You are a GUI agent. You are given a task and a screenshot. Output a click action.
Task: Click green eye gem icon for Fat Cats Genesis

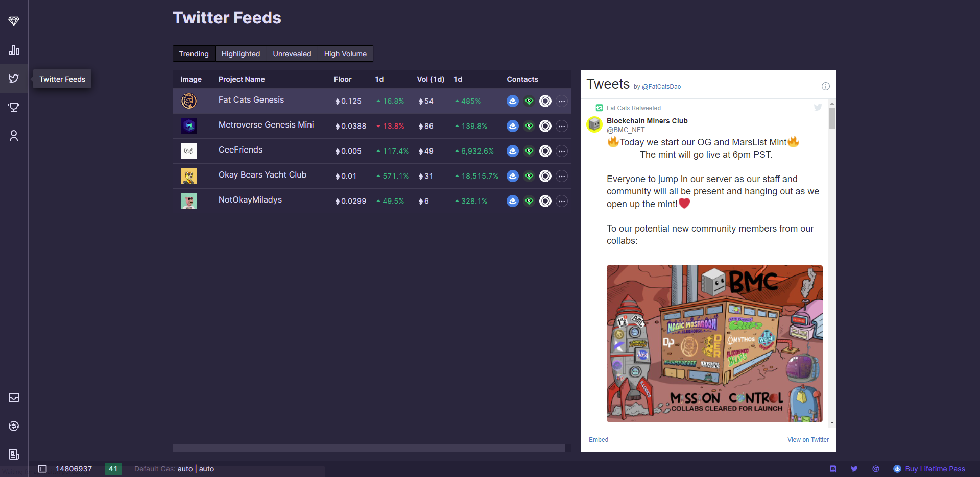pyautogui.click(x=529, y=101)
